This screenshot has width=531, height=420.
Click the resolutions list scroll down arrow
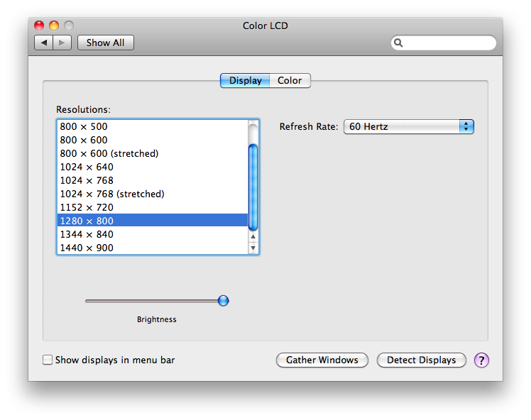click(x=253, y=248)
